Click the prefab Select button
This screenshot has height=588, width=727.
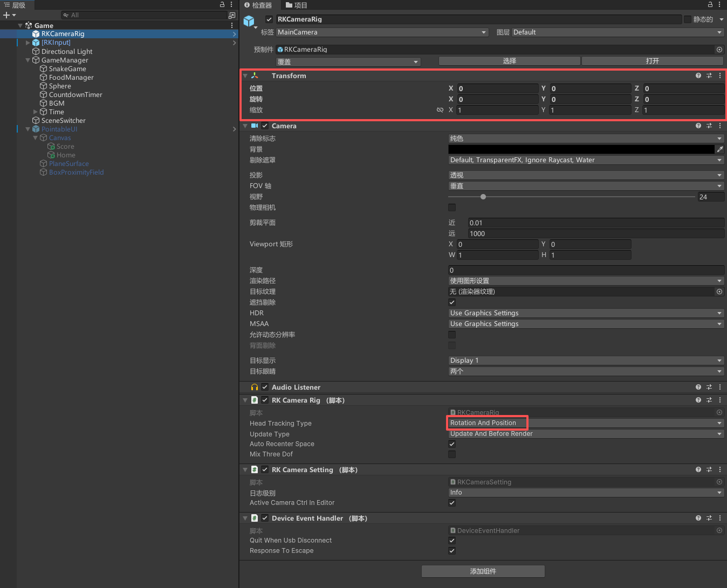(510, 61)
